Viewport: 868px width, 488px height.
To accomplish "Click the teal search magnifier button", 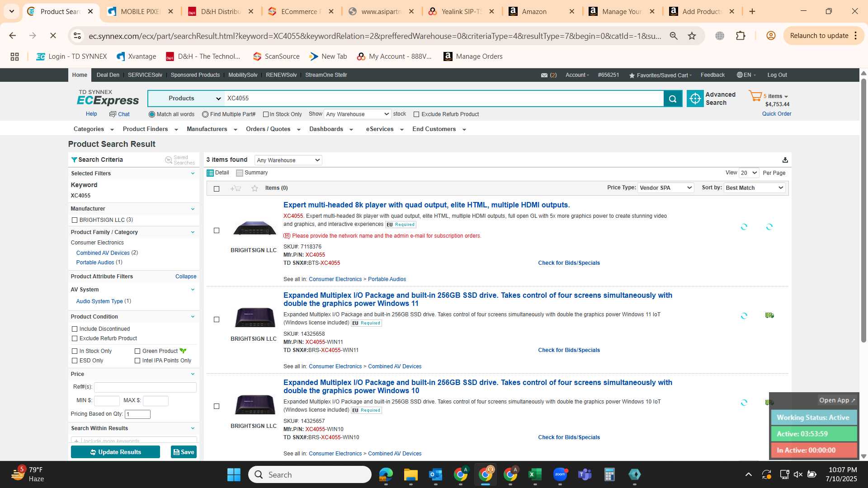I will tap(672, 99).
